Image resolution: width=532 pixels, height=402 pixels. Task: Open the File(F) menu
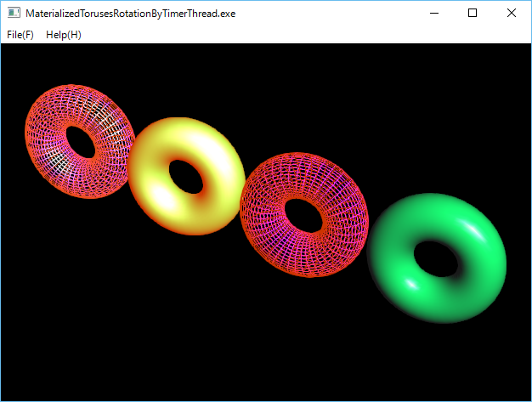[20, 35]
